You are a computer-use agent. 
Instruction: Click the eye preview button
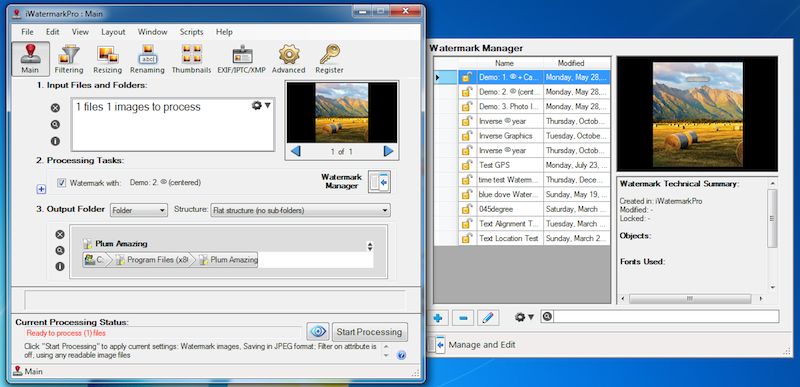tap(318, 332)
